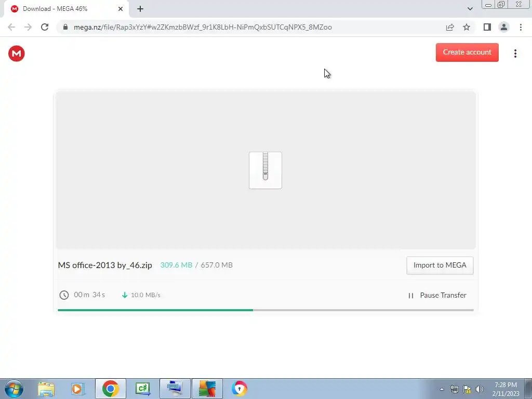Open the Chrome three-dot menu
The image size is (532, 399).
pyautogui.click(x=521, y=27)
